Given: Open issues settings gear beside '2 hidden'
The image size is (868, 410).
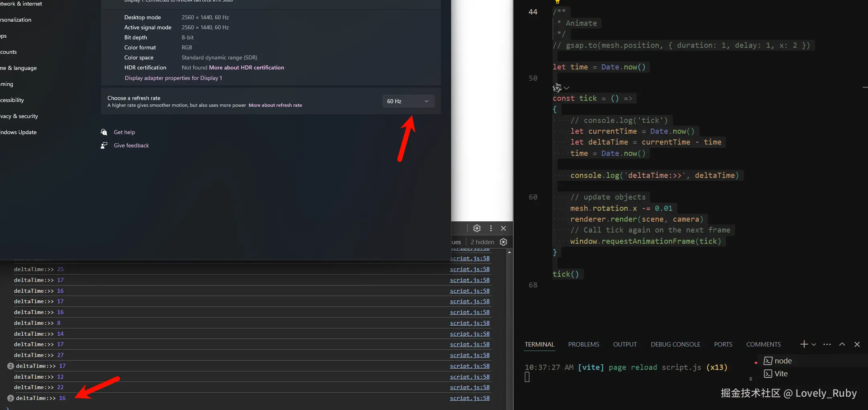Looking at the screenshot, I should [504, 242].
